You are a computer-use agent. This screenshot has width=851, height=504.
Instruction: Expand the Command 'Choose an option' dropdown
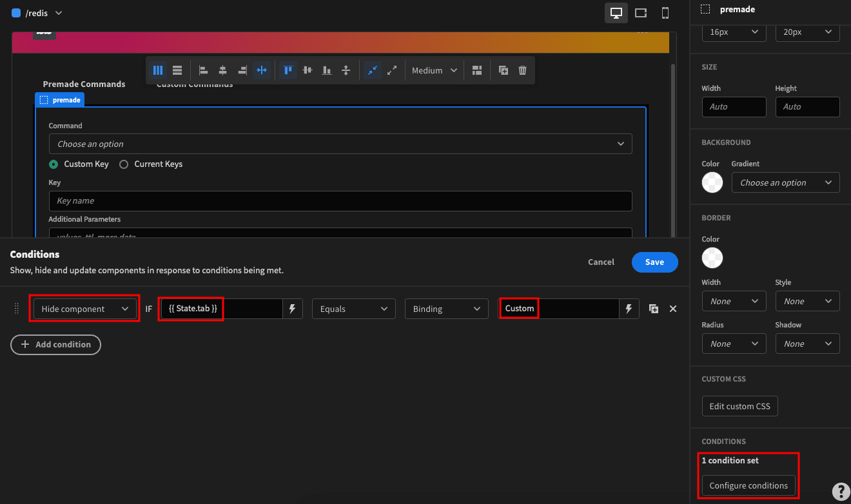[x=340, y=144]
